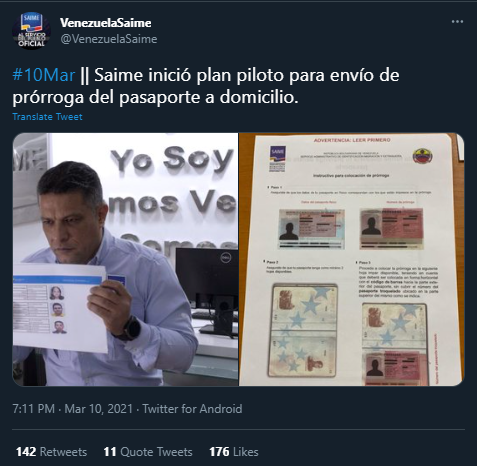Click the tweet text about prórroga del pasaporte
477x466 pixels.
tap(206, 86)
